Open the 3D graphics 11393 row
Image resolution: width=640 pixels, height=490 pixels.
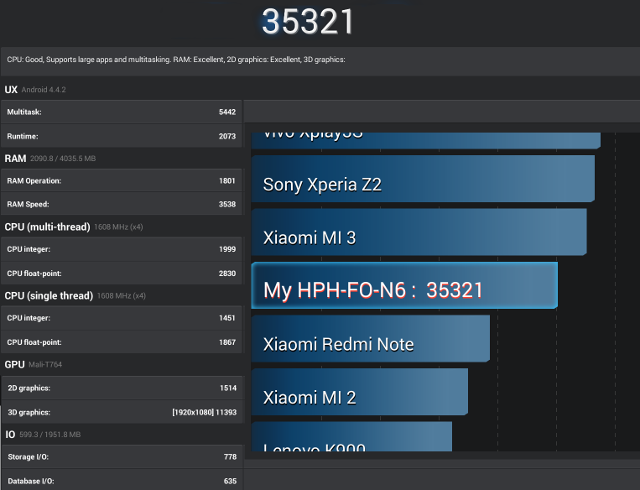(122, 412)
